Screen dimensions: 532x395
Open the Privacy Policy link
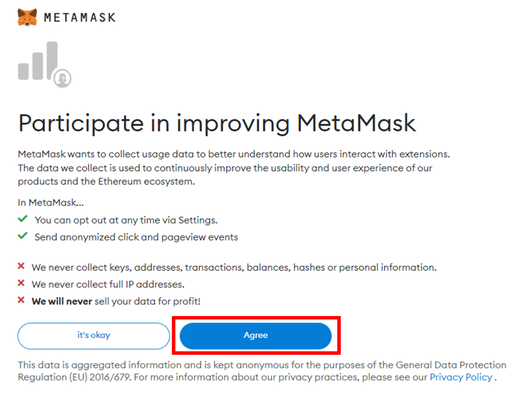tap(461, 377)
